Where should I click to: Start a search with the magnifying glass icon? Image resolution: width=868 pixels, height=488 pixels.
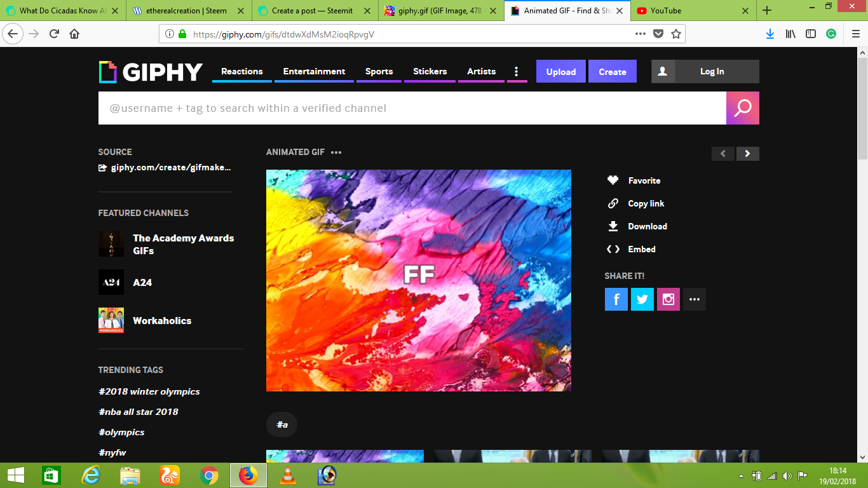[x=742, y=108]
